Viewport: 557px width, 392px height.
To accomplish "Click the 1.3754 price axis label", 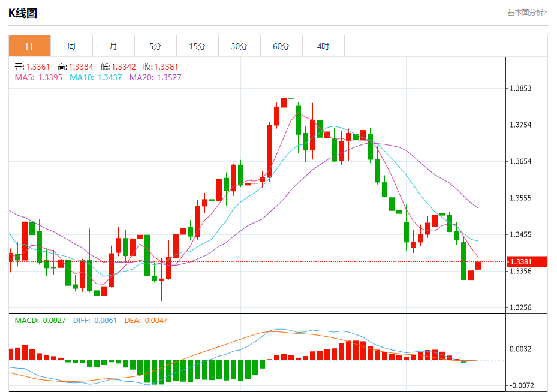I will [520, 125].
